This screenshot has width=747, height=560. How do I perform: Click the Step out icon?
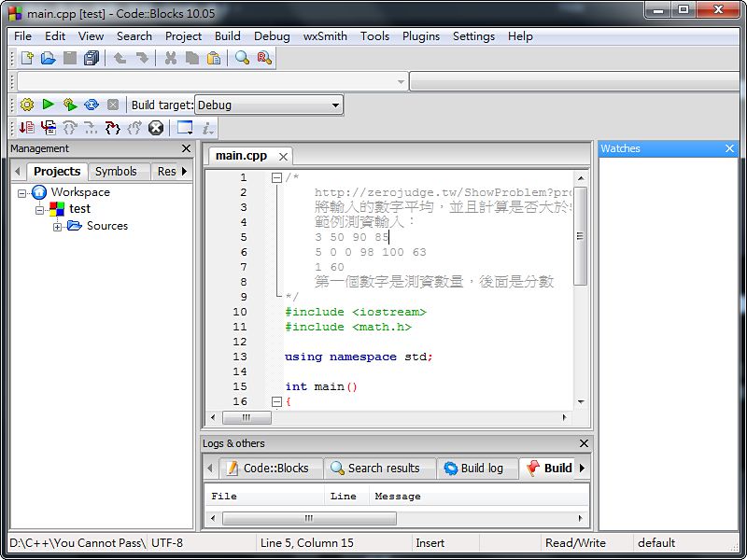click(x=134, y=128)
